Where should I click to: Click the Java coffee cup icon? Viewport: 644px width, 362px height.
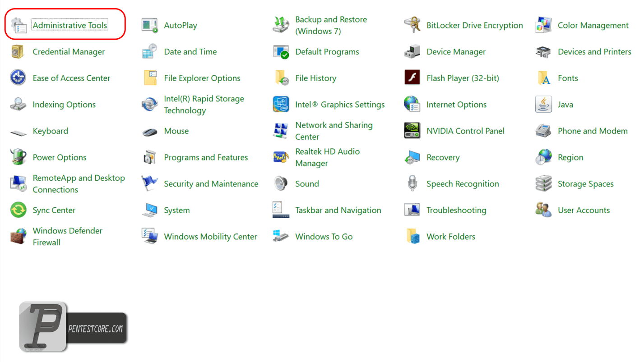[x=544, y=105]
